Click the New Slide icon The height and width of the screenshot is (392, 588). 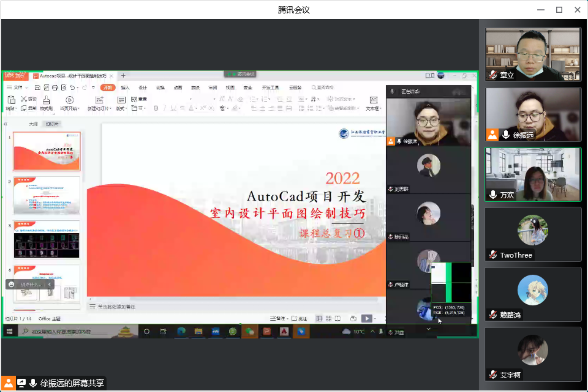pos(99,100)
